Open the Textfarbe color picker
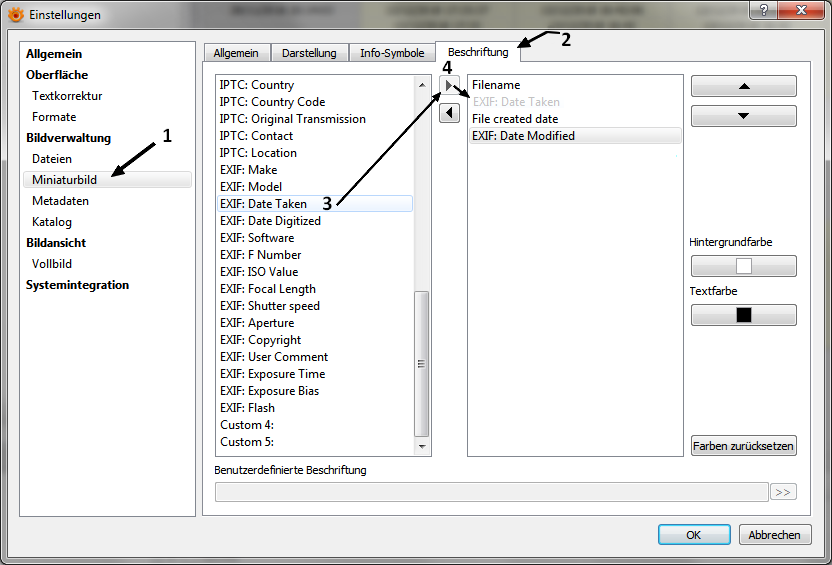Screen dimensions: 832x565 tap(743, 315)
